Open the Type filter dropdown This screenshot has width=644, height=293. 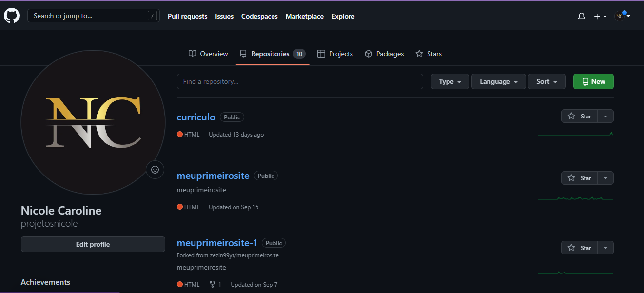coord(449,81)
